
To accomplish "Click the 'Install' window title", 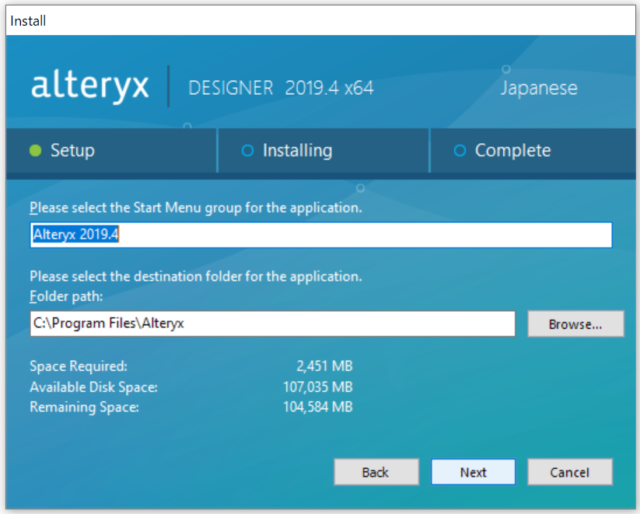I will (x=28, y=21).
